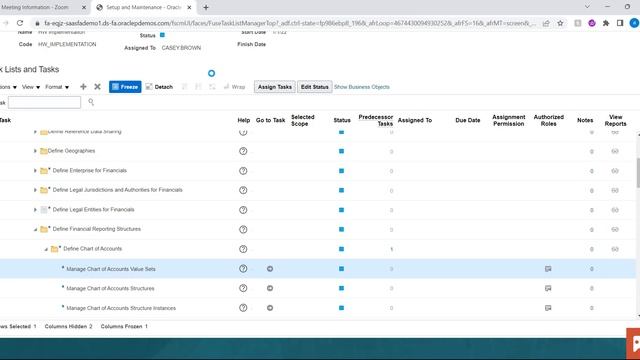Open Show Business Objects link
640x360 pixels.
coord(362,87)
